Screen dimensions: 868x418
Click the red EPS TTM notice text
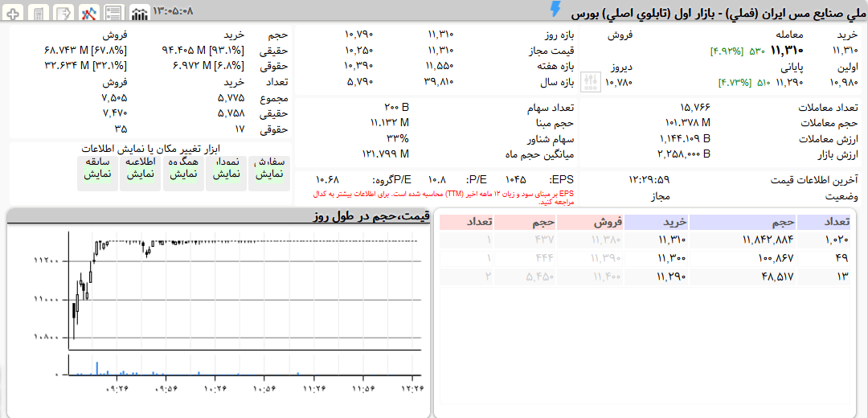444,199
